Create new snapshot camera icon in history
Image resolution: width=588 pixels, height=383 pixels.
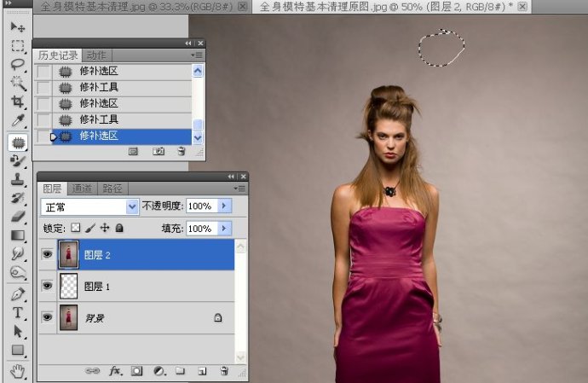coord(159,151)
